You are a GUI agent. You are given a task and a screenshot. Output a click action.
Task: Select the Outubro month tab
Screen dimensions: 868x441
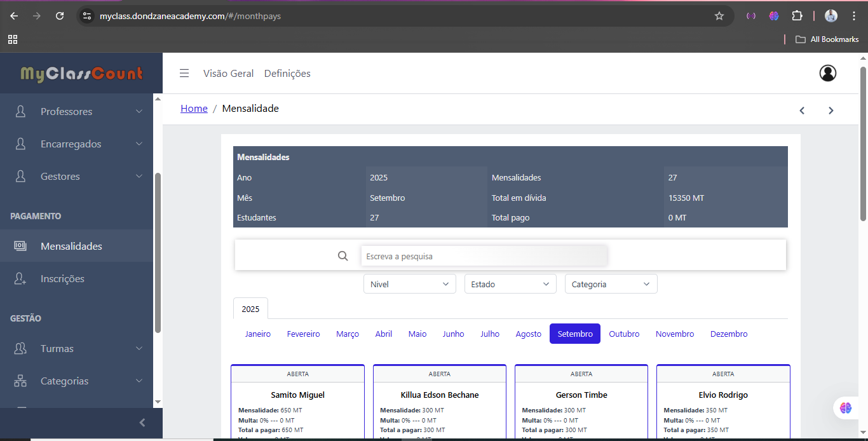(624, 334)
